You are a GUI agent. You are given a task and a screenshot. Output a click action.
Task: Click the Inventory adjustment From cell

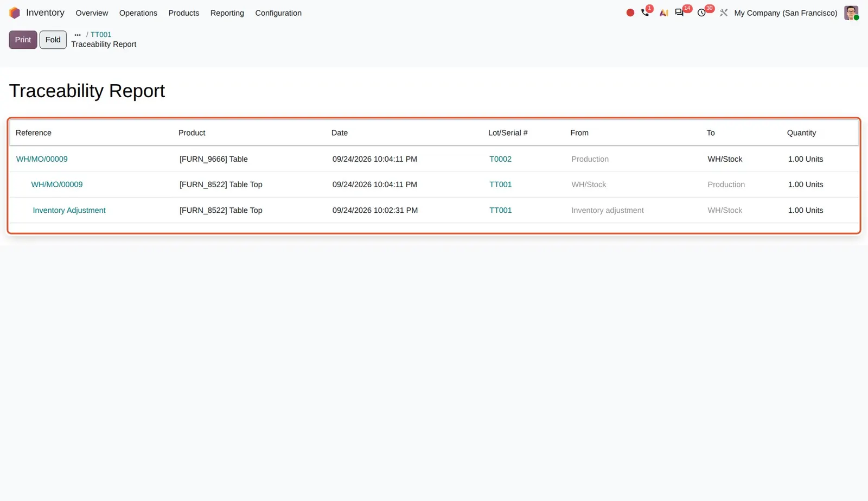coord(608,210)
